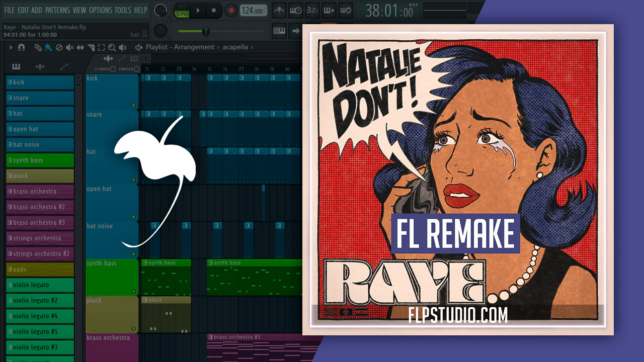This screenshot has height=362, width=644.
Task: Open the TOOLS menu
Action: (123, 10)
